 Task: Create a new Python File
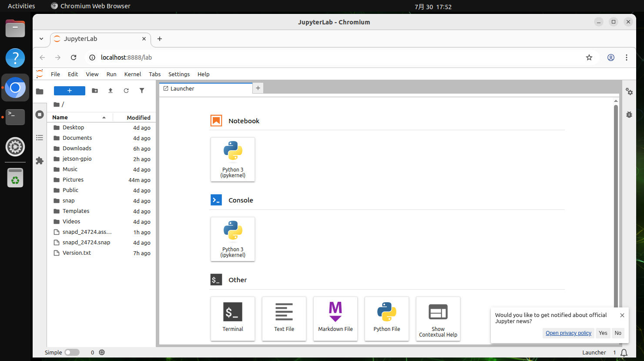(x=387, y=319)
